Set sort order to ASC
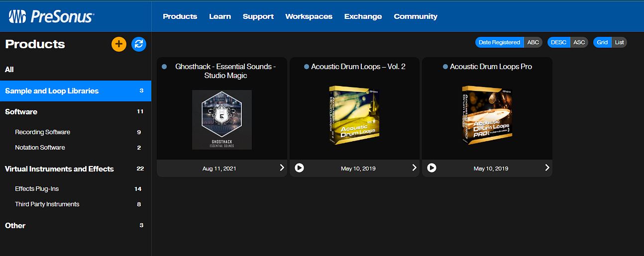 579,42
